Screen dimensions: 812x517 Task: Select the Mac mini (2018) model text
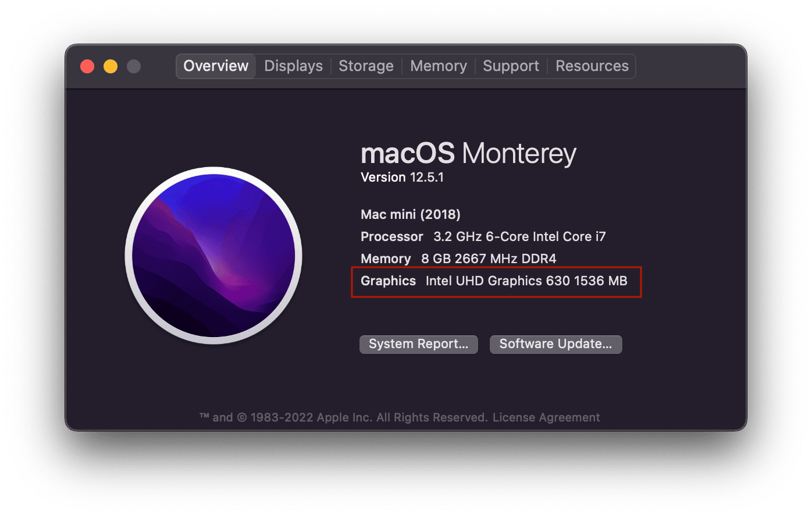(x=410, y=214)
